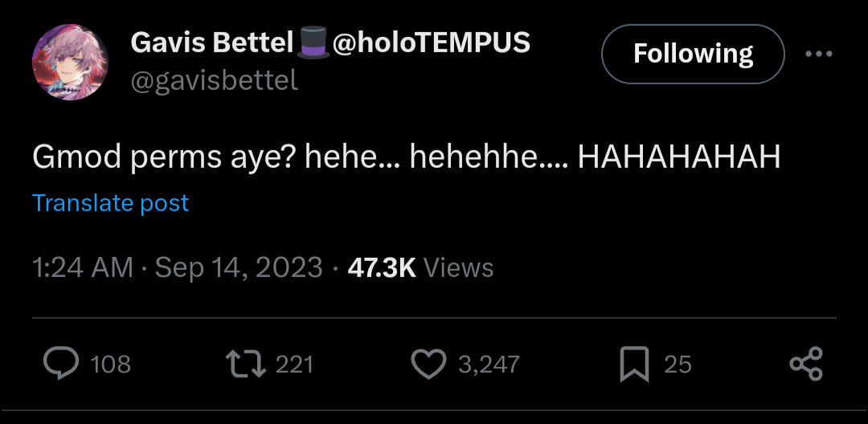Open the @gavisbettel handle link
This screenshot has width=868, height=424.
point(214,80)
